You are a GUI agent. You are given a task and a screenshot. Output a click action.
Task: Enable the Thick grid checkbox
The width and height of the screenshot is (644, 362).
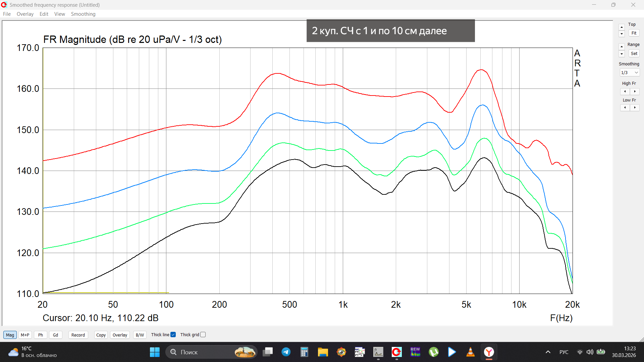point(203,335)
